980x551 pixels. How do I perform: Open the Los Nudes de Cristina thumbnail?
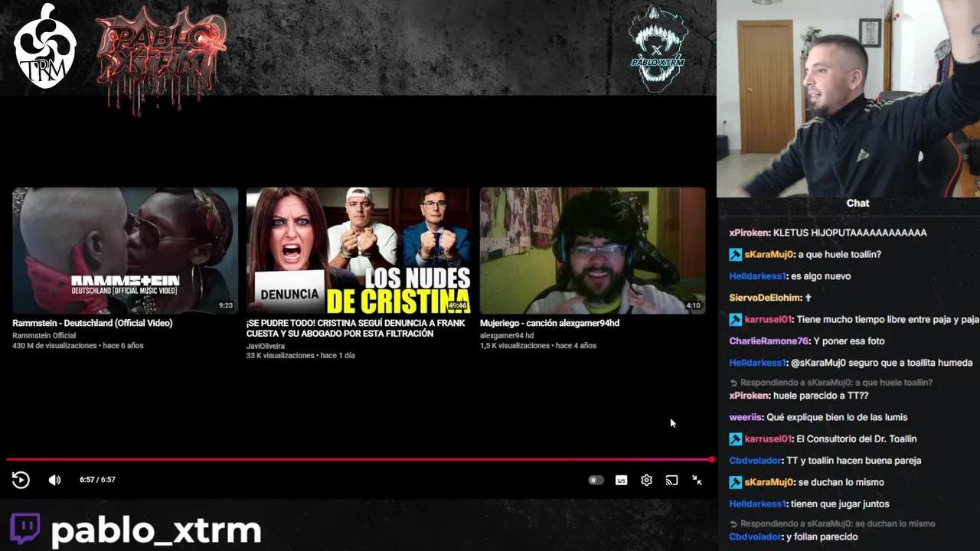[x=358, y=250]
